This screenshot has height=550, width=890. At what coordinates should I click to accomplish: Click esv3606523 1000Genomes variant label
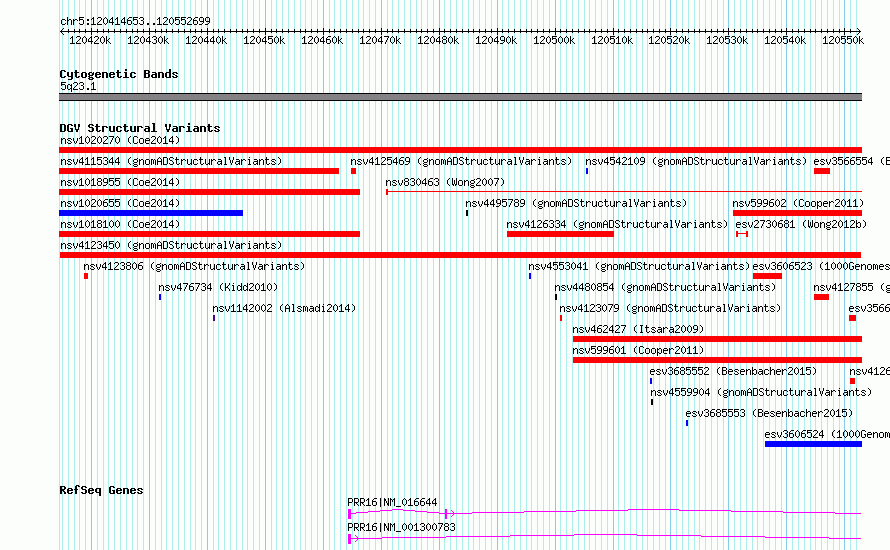(x=821, y=266)
